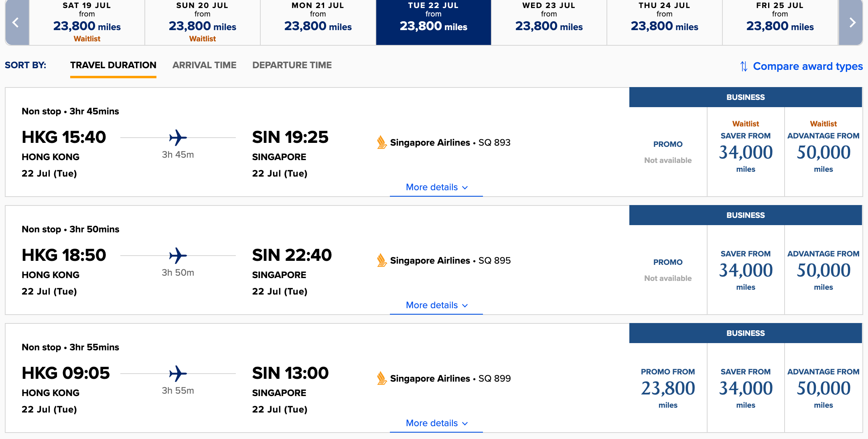Screen dimensions: 868x439
Task: Expand More details for flight SQ 895
Action: (436, 305)
